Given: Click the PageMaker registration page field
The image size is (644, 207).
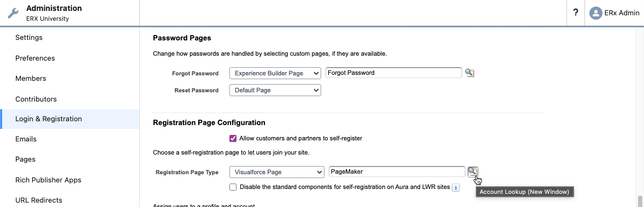Looking at the screenshot, I should click(x=397, y=171).
